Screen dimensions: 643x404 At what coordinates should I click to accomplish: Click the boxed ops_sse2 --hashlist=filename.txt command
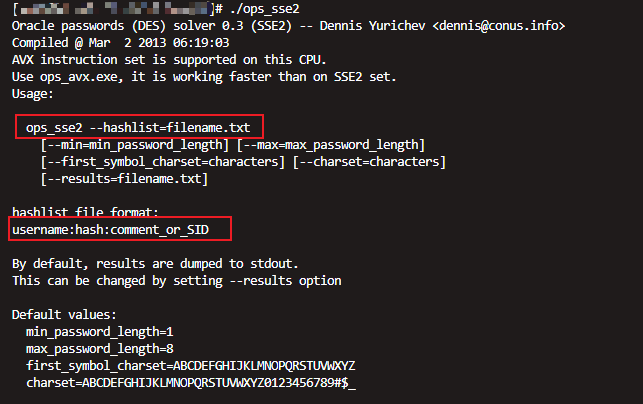pyautogui.click(x=139, y=126)
